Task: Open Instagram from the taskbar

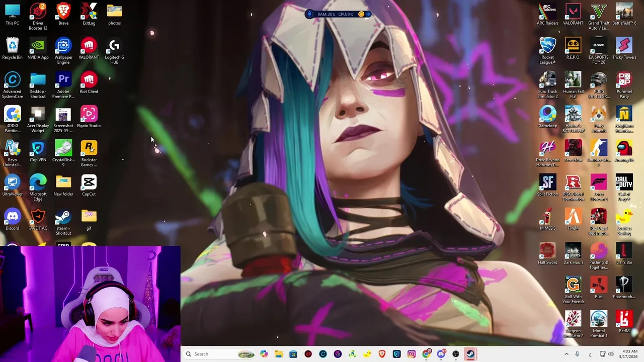Action: pos(412,354)
